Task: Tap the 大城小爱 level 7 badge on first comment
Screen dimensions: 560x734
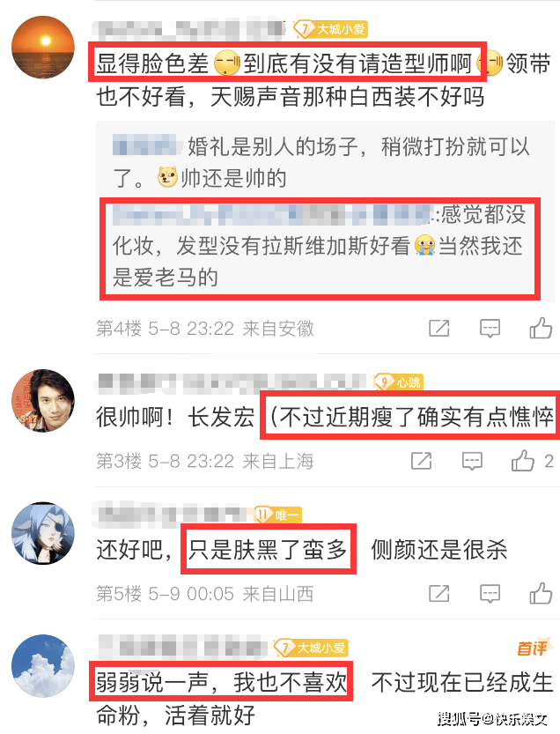Action: click(x=330, y=29)
